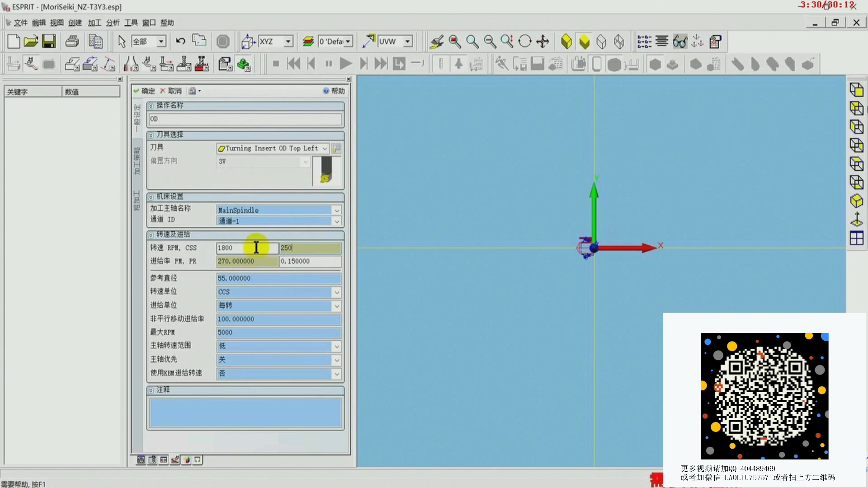Screen dimensions: 868x488
Task: Click the feed rate field showing 0.150000
Action: [310, 261]
